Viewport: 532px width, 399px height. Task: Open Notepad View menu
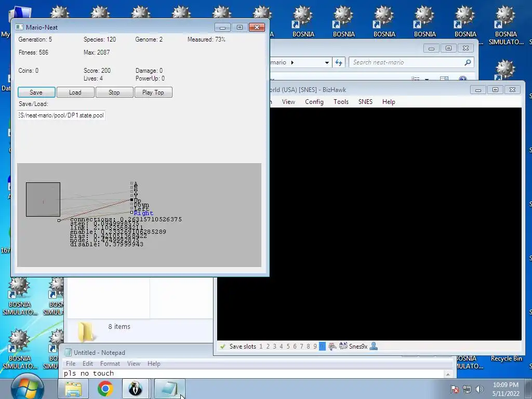134,363
